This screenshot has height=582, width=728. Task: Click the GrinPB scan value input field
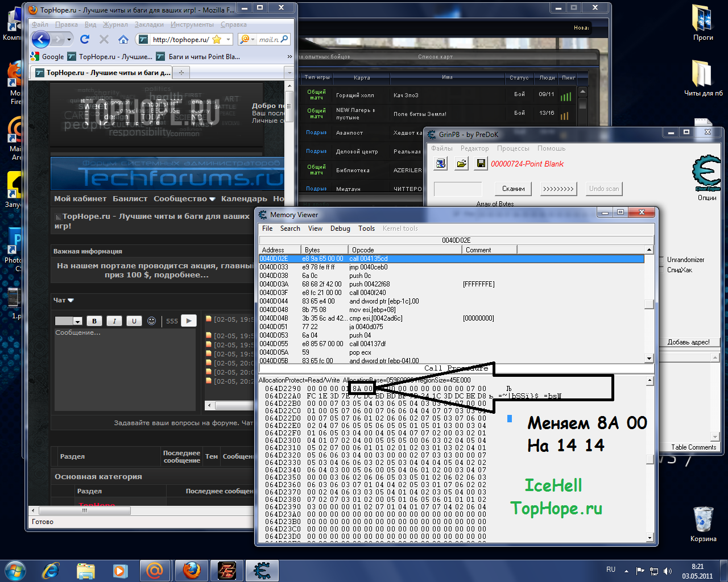click(x=458, y=189)
